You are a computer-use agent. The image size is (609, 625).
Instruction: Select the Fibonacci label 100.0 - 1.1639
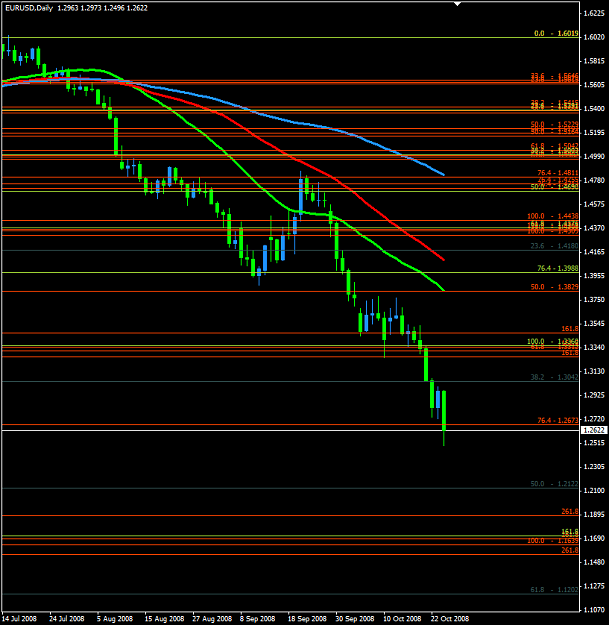[x=552, y=541]
